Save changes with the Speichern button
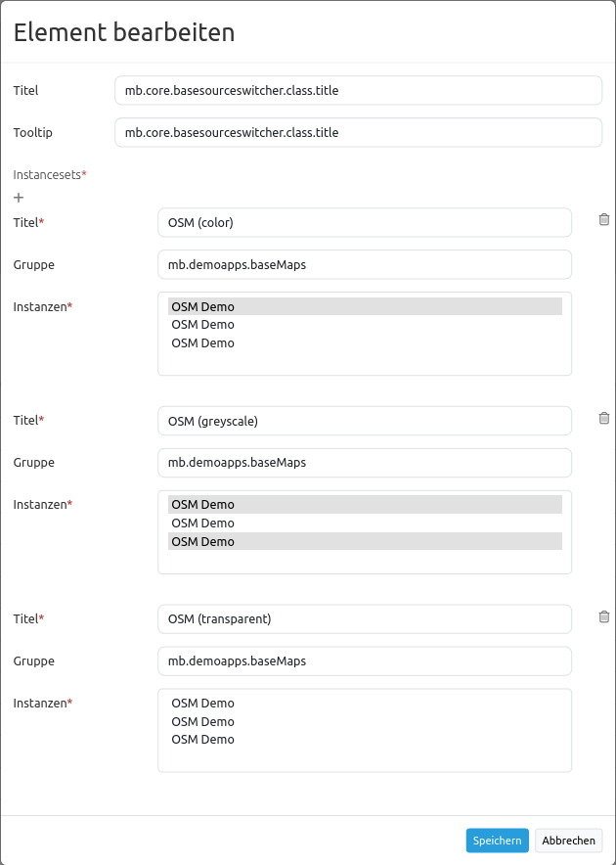The width and height of the screenshot is (616, 865). point(497,841)
